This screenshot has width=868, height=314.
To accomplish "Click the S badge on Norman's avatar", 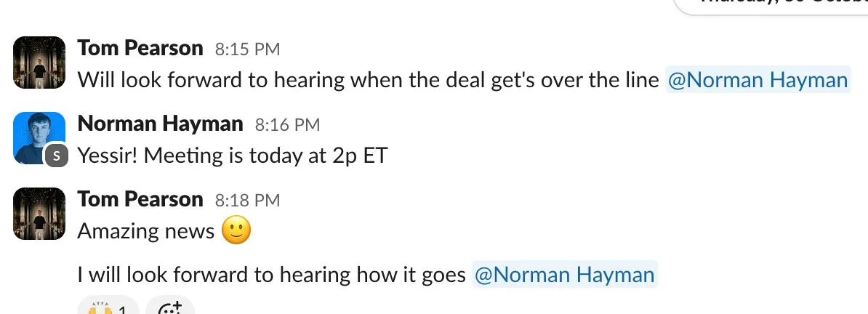I will 56,155.
